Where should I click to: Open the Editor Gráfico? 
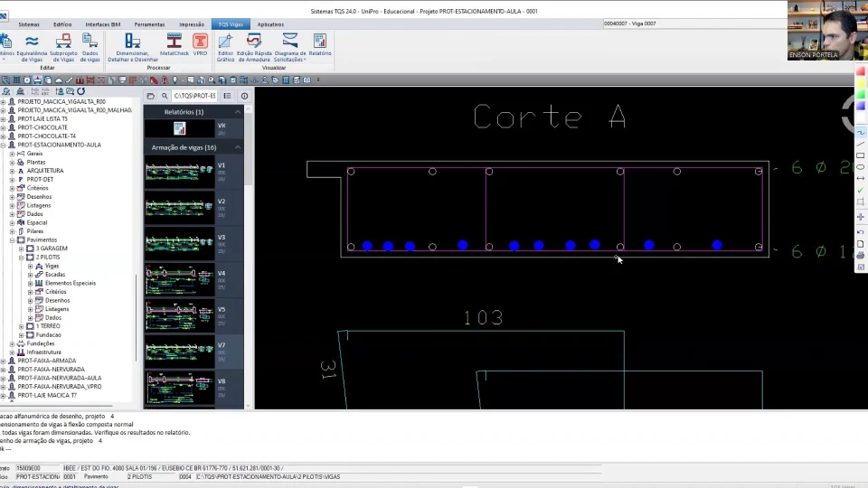(225, 47)
